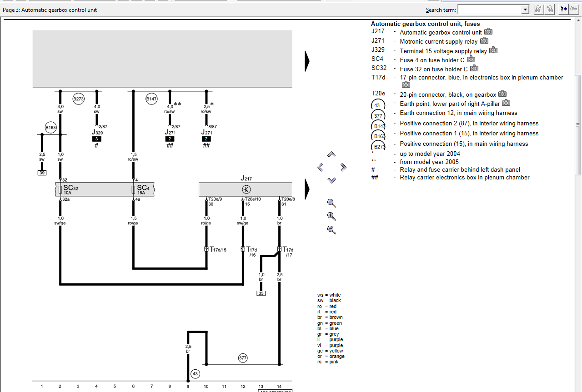Select fuse SC32 10A symbol in diagram

60,189
